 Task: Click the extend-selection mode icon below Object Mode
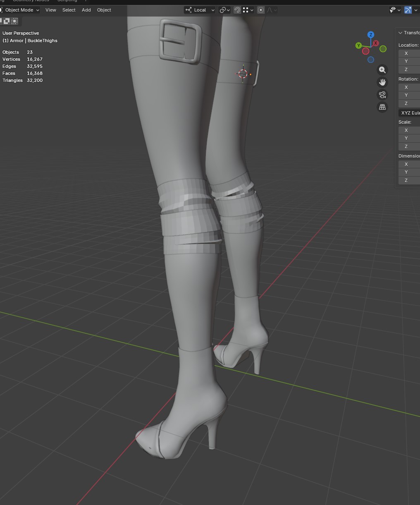tap(7, 21)
